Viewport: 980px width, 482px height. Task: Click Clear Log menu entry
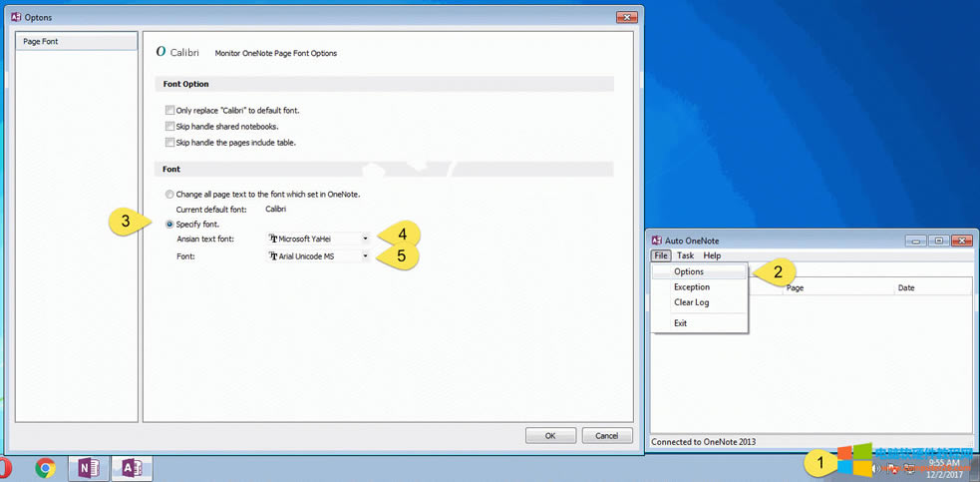(700, 302)
